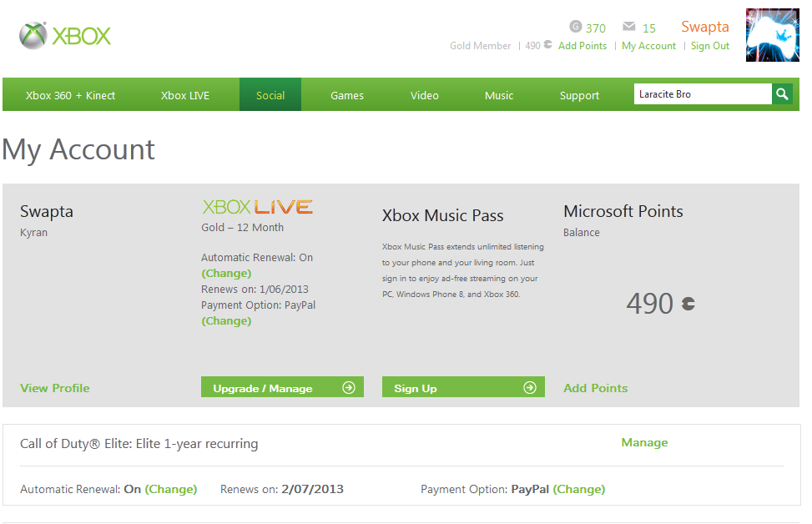The width and height of the screenshot is (812, 524).
Task: Click the Microsoft Points symbol beside 490 balance
Action: pyautogui.click(x=688, y=304)
